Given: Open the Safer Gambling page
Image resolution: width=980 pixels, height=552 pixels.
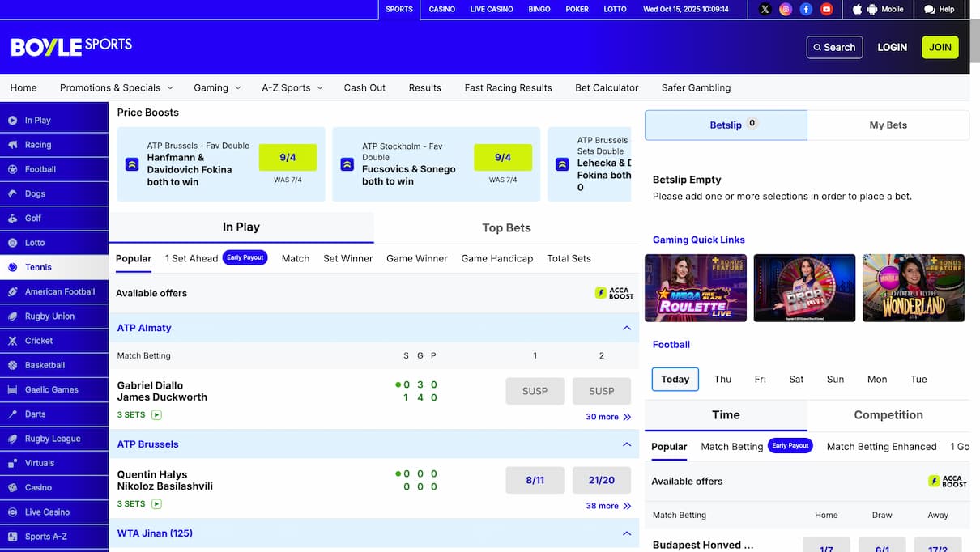Looking at the screenshot, I should (x=696, y=87).
